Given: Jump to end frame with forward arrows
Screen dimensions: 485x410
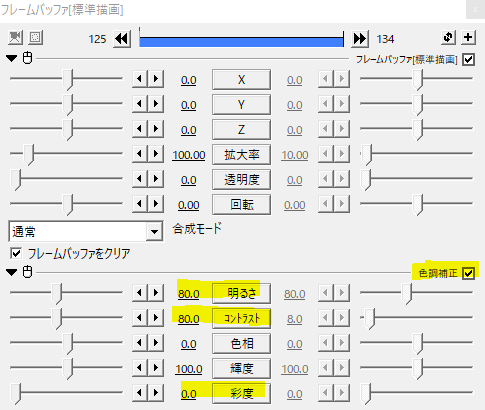Looking at the screenshot, I should click(360, 39).
